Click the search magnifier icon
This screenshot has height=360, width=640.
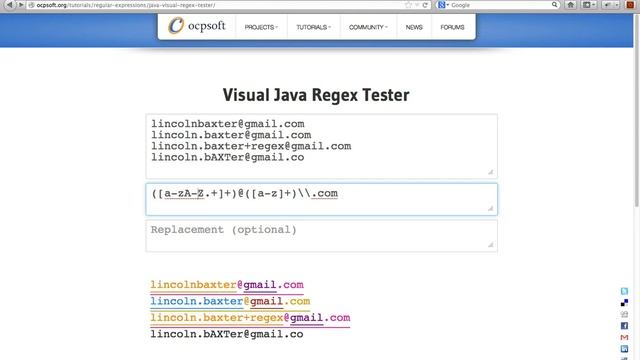click(554, 5)
